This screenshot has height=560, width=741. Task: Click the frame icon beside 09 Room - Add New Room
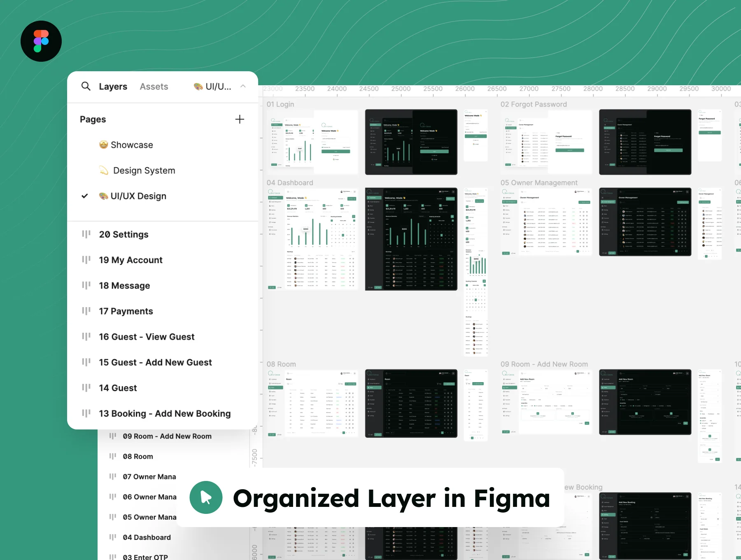tap(113, 436)
